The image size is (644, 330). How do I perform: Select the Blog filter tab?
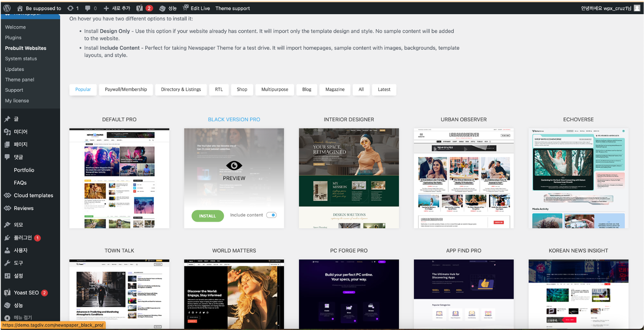tap(307, 89)
